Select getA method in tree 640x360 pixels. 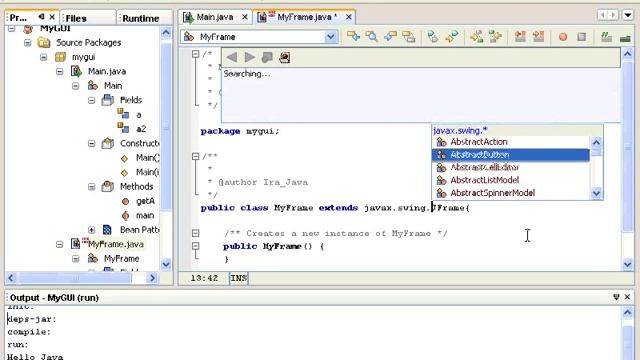[145, 201]
